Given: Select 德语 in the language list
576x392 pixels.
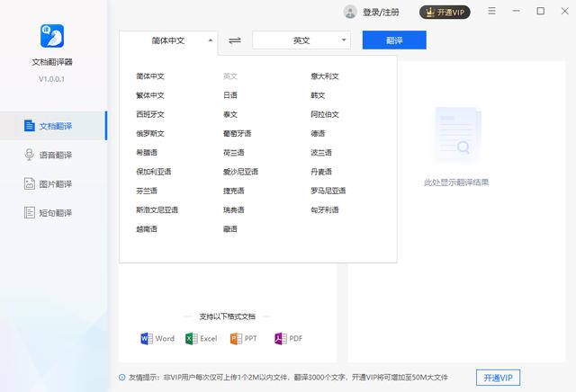Looking at the screenshot, I should point(318,134).
